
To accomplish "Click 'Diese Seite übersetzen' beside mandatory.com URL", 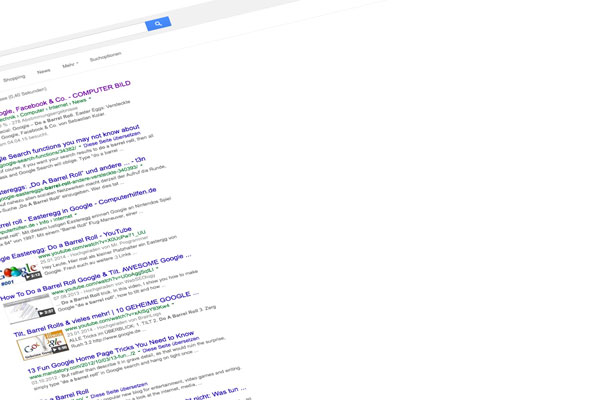I will (x=171, y=344).
